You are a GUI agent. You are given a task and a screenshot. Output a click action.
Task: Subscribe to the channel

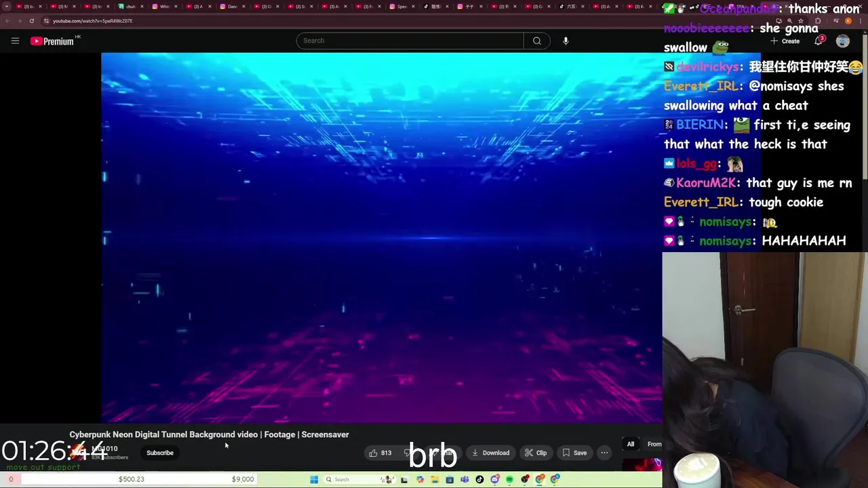160,453
